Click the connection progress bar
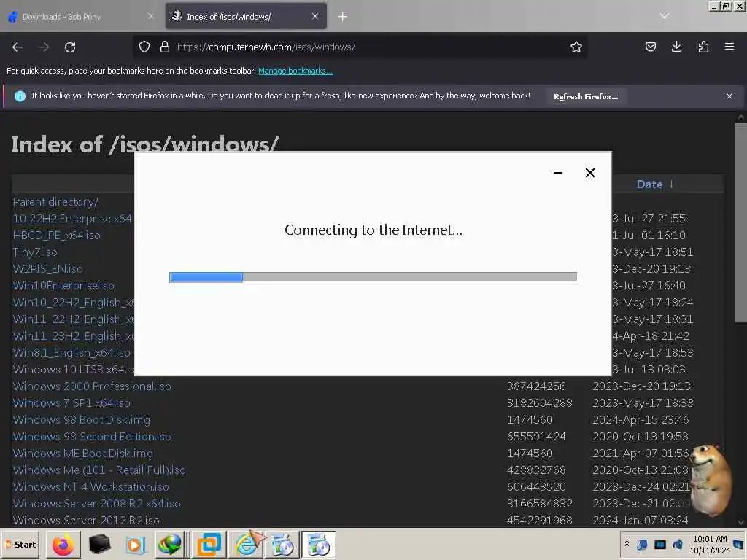 pyautogui.click(x=373, y=276)
